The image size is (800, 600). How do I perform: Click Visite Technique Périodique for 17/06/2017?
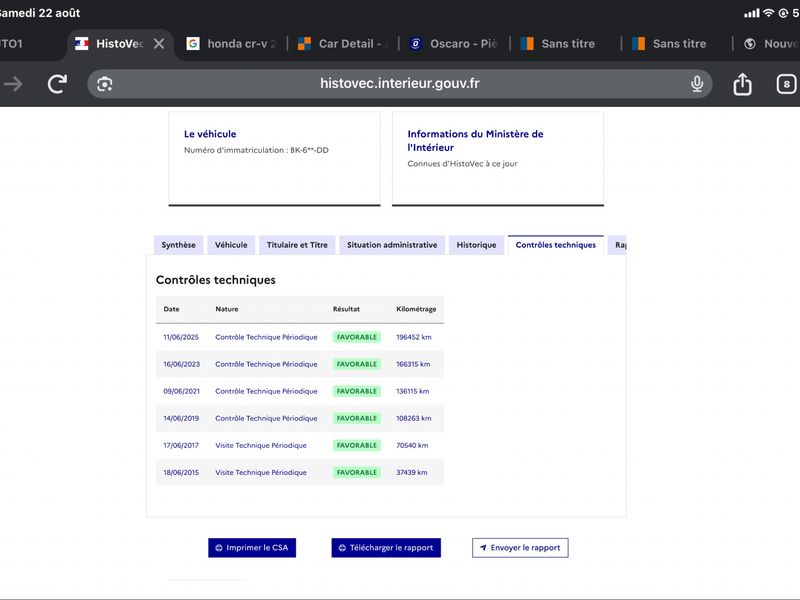coord(261,445)
